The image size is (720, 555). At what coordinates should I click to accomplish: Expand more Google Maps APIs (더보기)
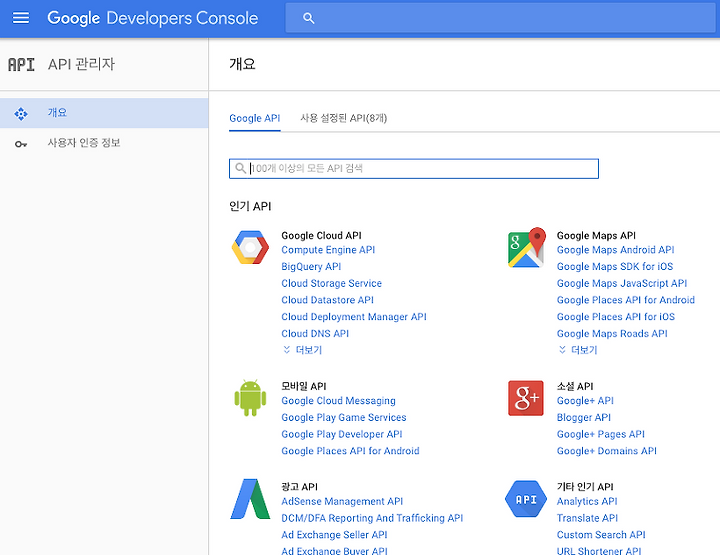click(578, 350)
